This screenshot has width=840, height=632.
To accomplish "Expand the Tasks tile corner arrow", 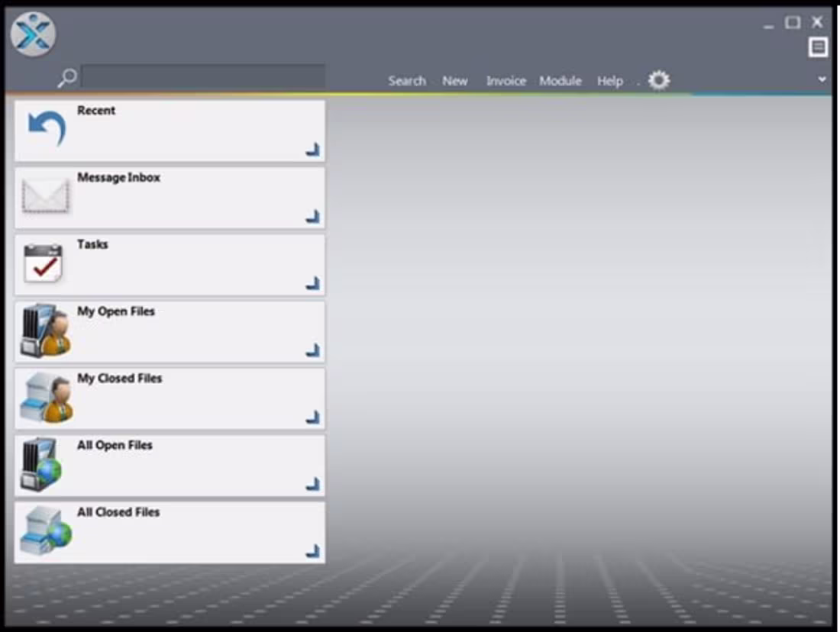I will [x=313, y=284].
